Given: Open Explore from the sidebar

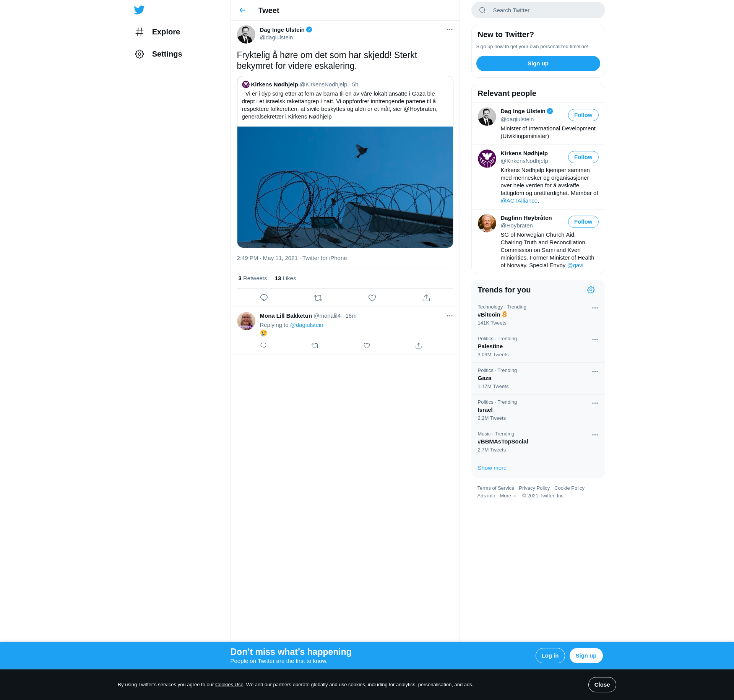Looking at the screenshot, I should click(x=158, y=32).
